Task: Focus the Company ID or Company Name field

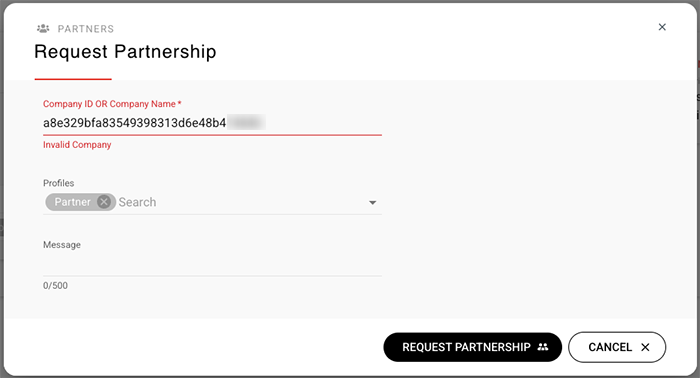Action: pyautogui.click(x=212, y=123)
